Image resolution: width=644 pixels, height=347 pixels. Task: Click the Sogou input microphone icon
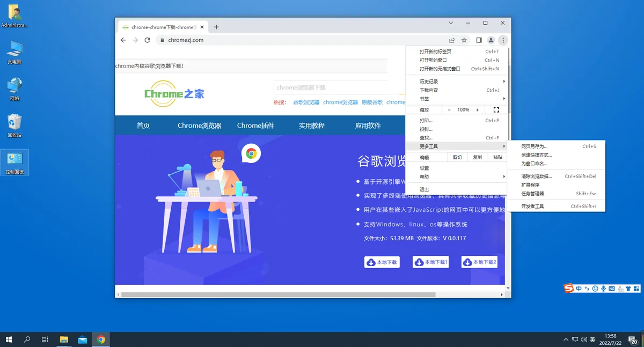[x=603, y=289]
